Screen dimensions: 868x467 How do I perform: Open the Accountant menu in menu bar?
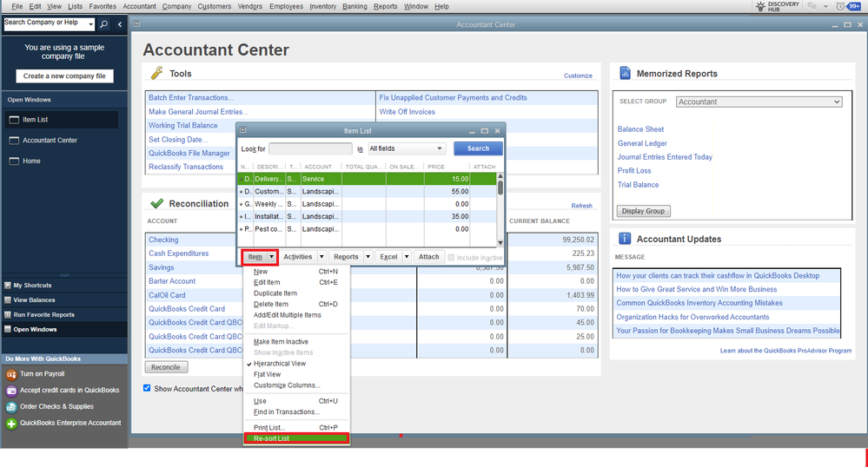[140, 7]
